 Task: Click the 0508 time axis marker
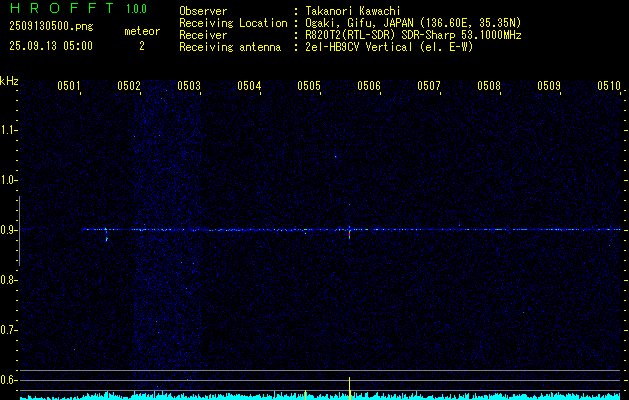[x=489, y=85]
